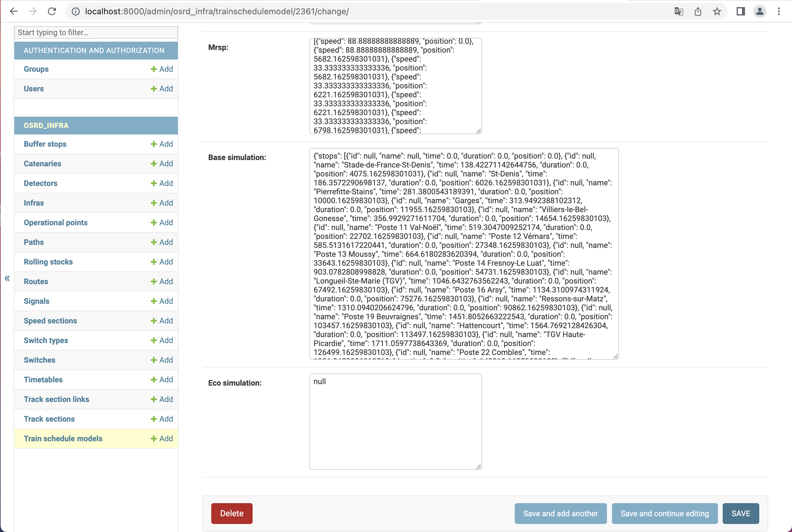This screenshot has height=532, width=792.
Task: Collapse the sidebar using the chevron
Action: point(7,278)
